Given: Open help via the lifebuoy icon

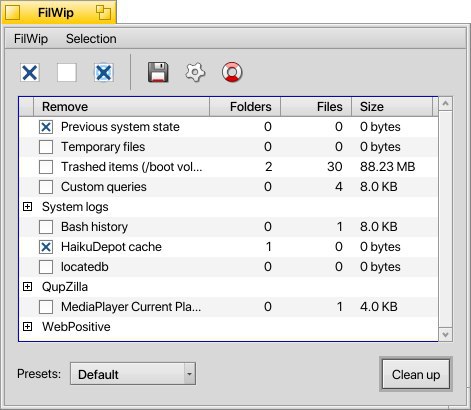Looking at the screenshot, I should pos(232,72).
